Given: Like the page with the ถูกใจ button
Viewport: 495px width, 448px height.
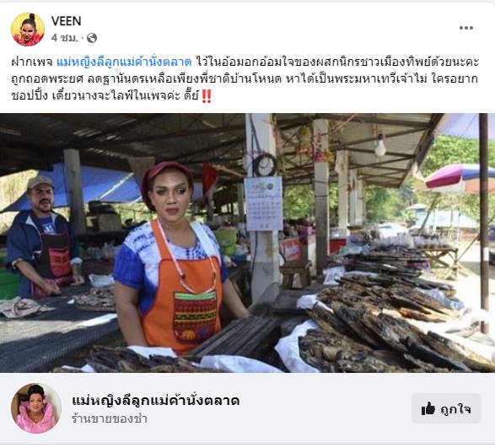Looking at the screenshot, I should click(x=446, y=409).
